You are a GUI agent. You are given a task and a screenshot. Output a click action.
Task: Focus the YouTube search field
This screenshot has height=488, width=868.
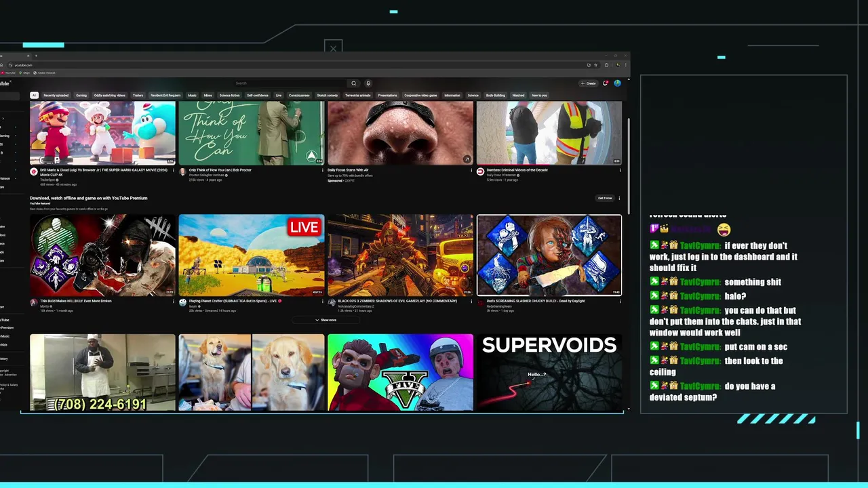pyautogui.click(x=290, y=83)
